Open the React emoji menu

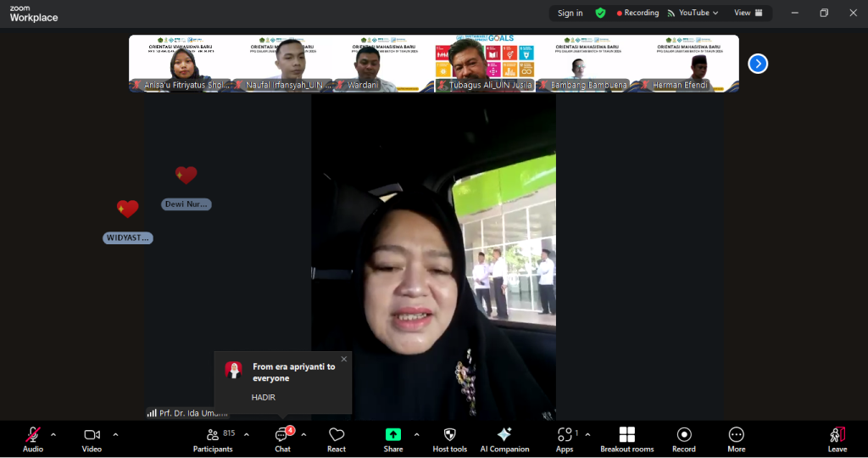(337, 438)
